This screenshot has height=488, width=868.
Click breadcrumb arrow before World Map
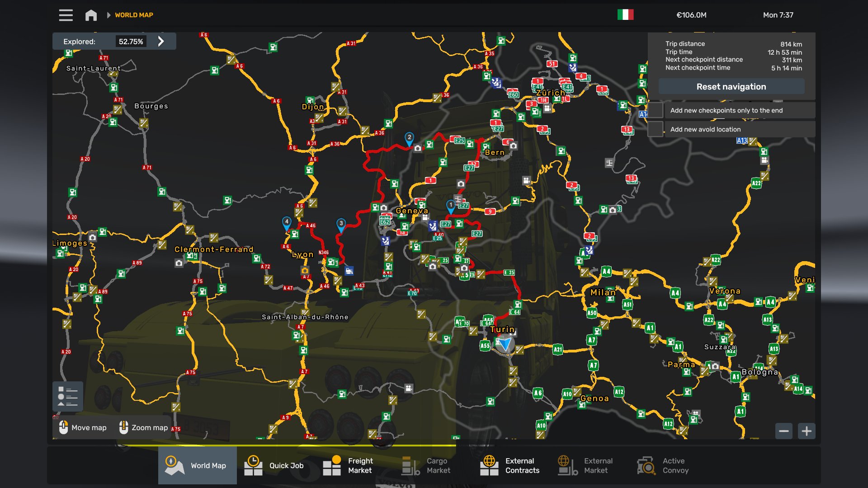[x=108, y=15]
